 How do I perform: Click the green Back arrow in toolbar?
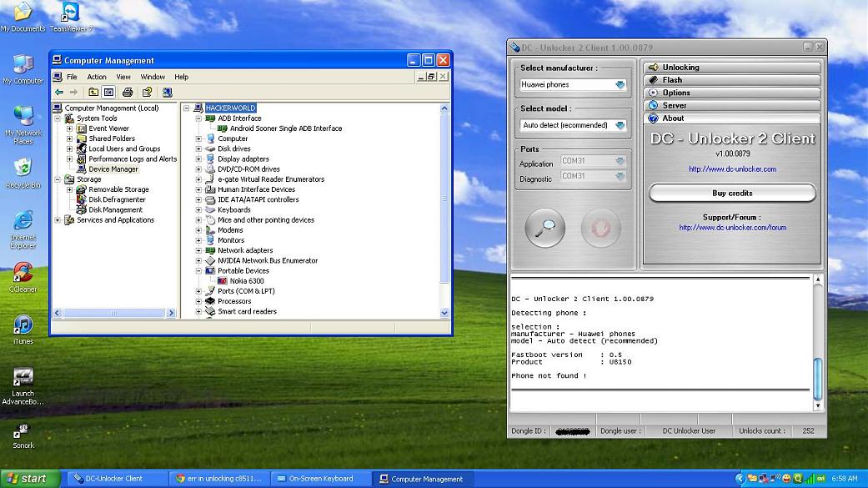coord(59,93)
